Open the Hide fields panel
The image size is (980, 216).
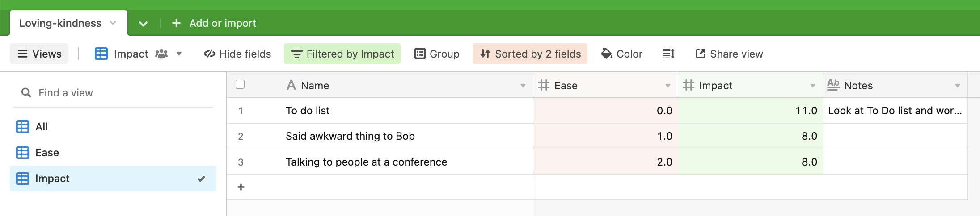tap(237, 54)
